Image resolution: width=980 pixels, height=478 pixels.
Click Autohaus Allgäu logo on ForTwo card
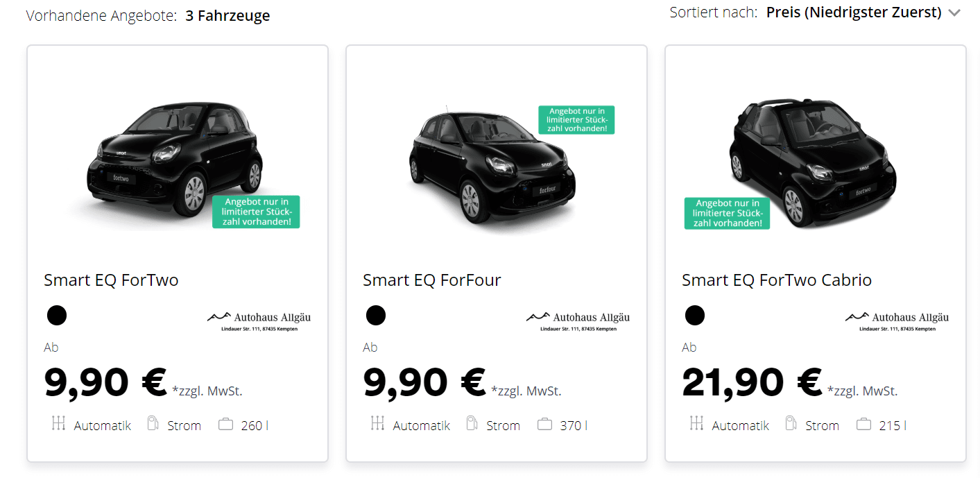coord(259,321)
